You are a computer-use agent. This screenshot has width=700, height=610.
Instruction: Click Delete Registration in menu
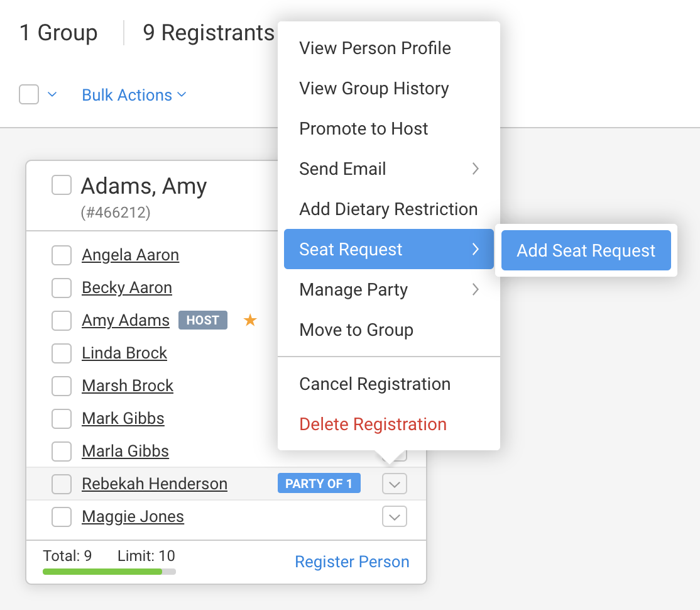(373, 424)
